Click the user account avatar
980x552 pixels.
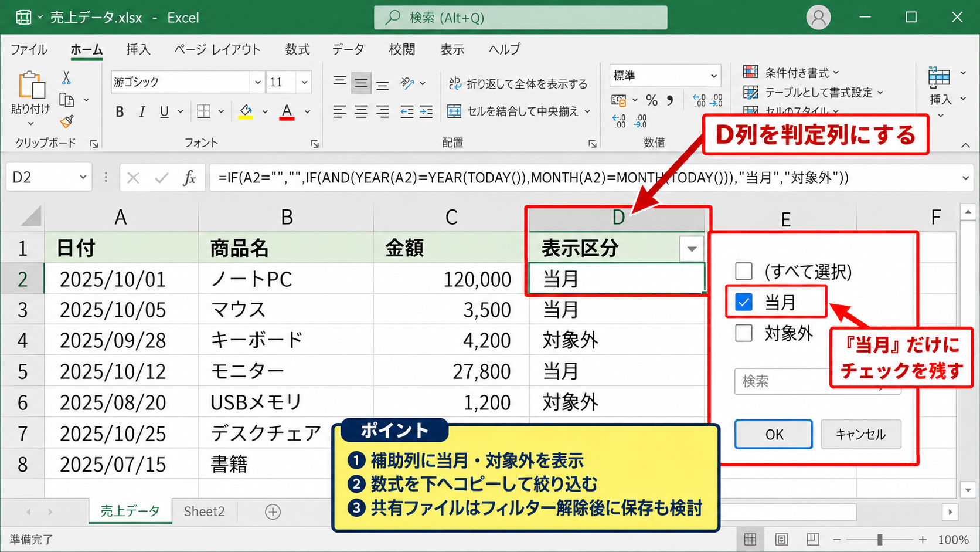(x=818, y=18)
